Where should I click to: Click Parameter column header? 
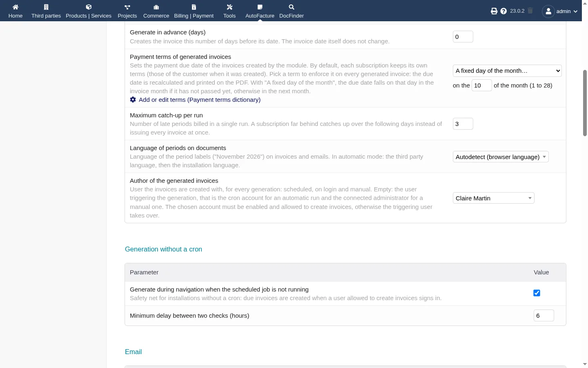pyautogui.click(x=144, y=272)
